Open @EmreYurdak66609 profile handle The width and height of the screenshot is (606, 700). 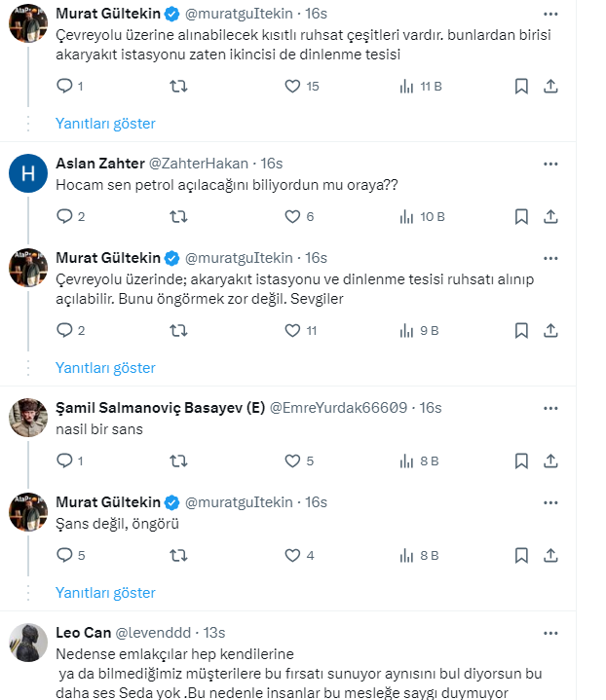338,407
